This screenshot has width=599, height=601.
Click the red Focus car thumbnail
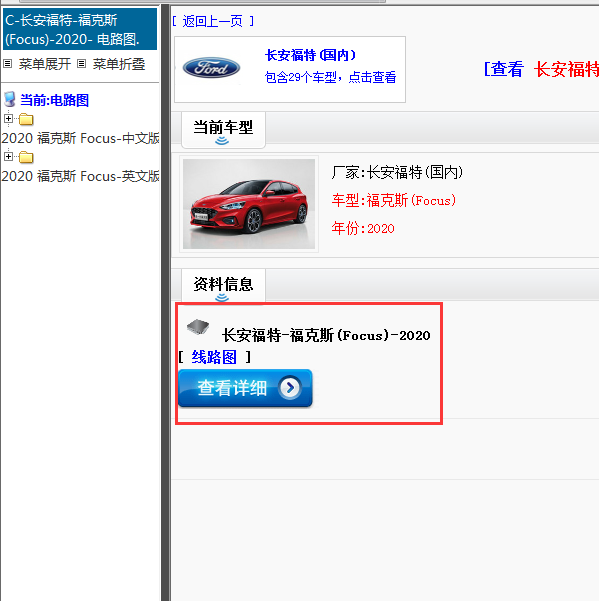coord(249,204)
